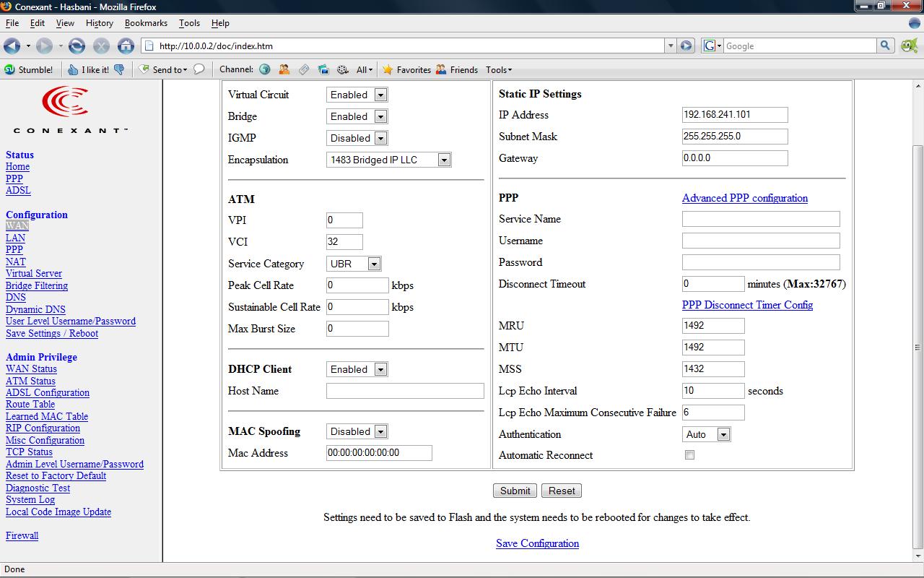
Task: Click the 'I like it!' thumbs-up icon
Action: (89, 70)
